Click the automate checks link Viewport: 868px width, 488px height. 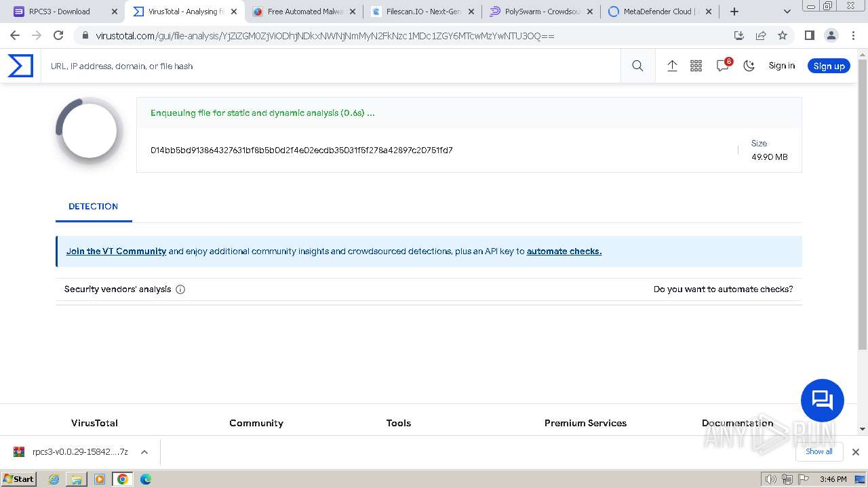[x=564, y=251]
